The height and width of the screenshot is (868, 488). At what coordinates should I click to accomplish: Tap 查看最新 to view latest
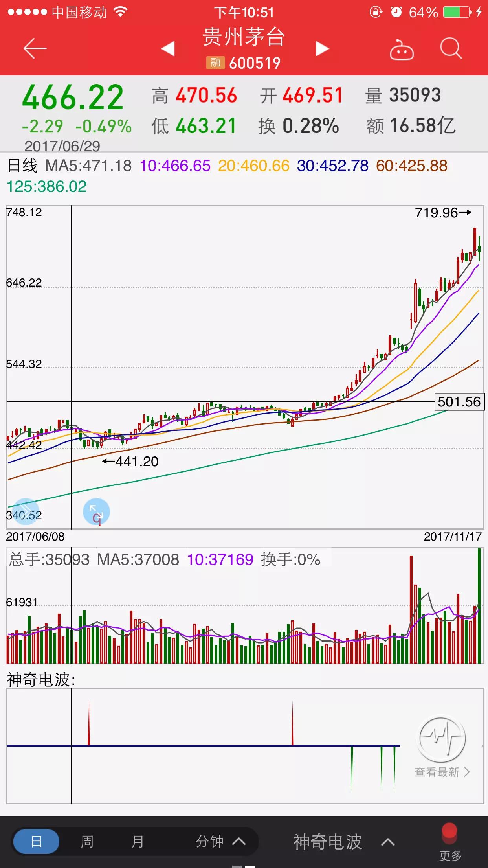(x=442, y=772)
